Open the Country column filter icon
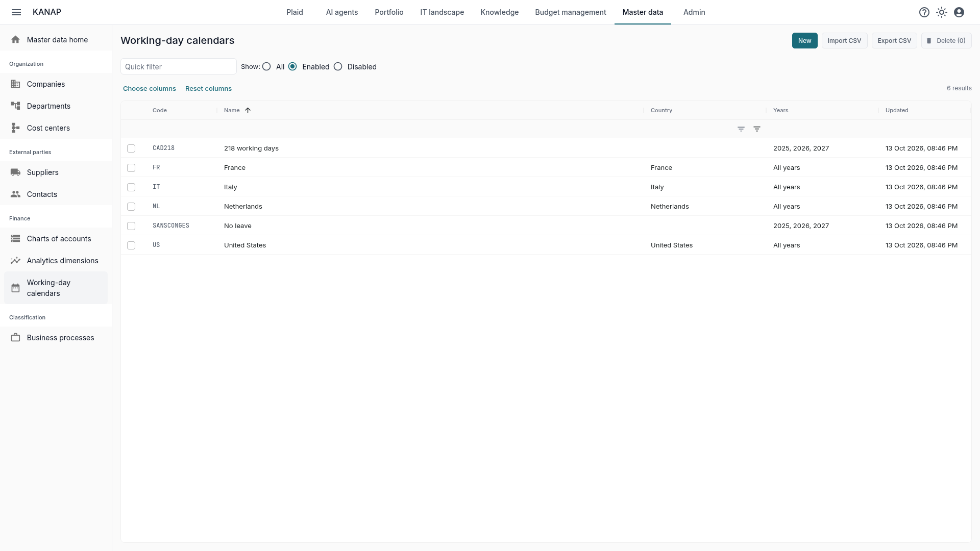This screenshot has width=980, height=551. [741, 129]
